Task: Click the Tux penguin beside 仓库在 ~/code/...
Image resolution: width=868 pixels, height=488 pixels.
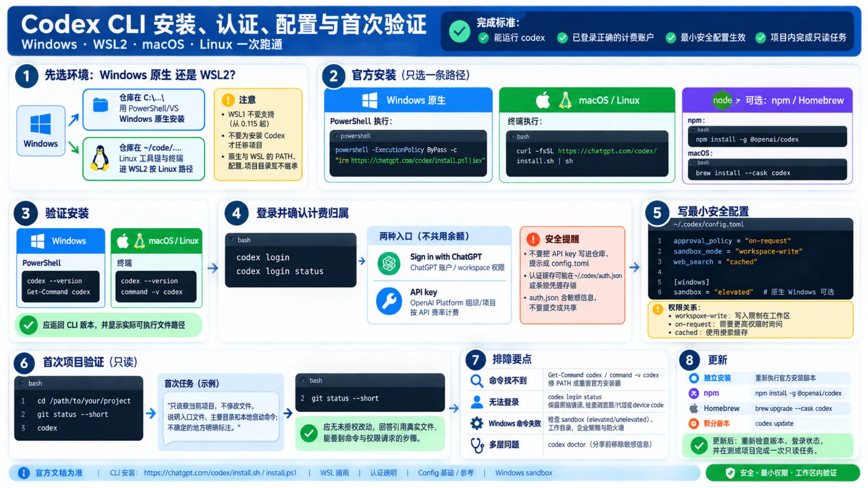Action: (100, 158)
